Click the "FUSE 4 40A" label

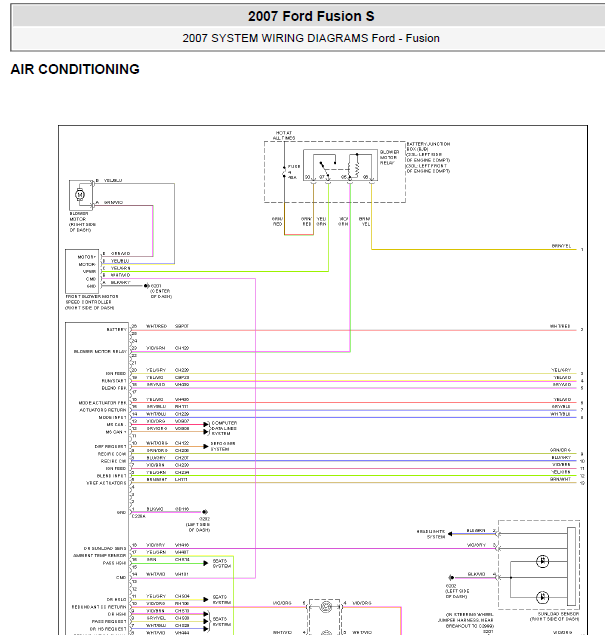point(293,172)
